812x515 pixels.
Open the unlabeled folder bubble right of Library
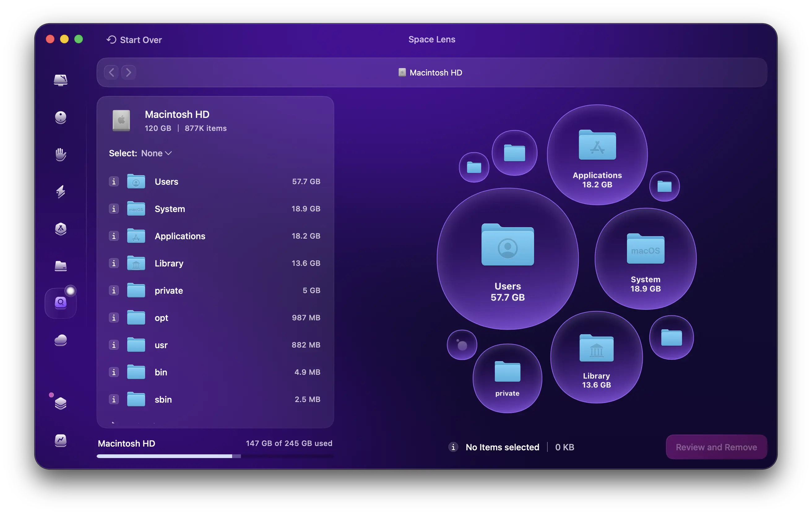pyautogui.click(x=672, y=338)
